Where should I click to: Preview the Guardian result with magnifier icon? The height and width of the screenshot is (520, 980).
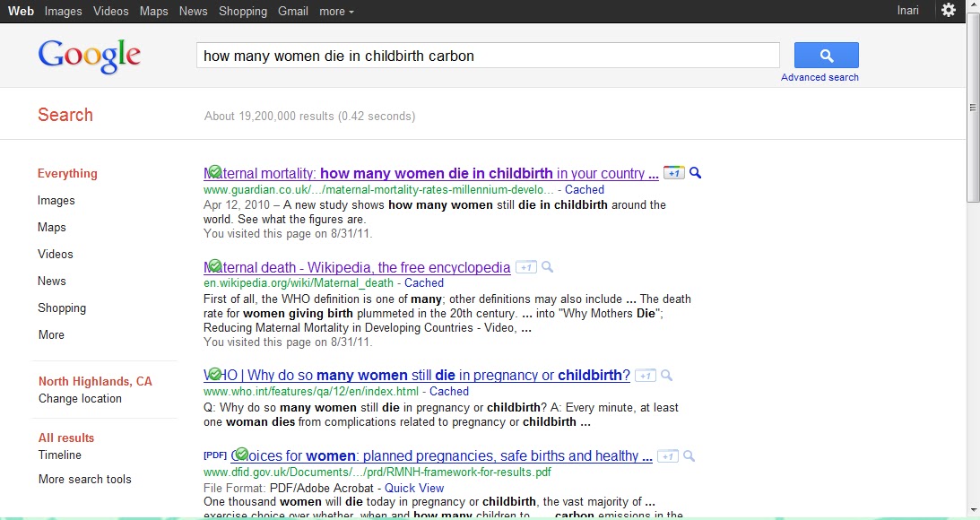[x=695, y=173]
